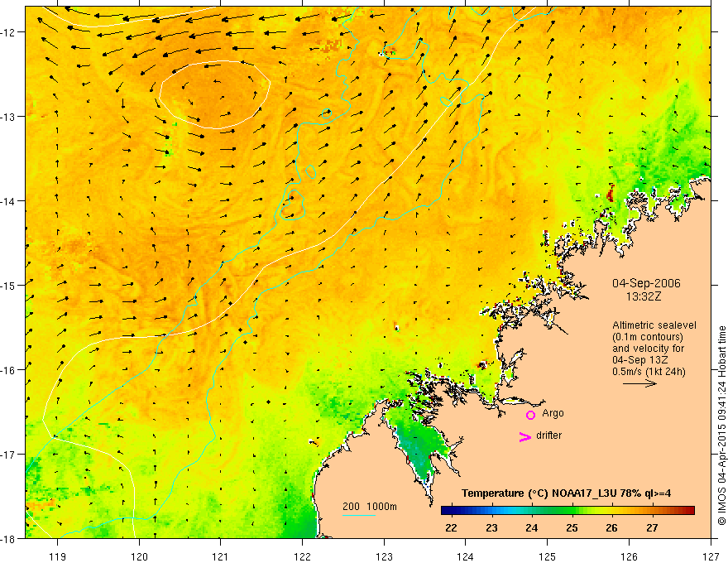Click the '04-Sep 13Z' legend text
The height and width of the screenshot is (563, 728).
[x=639, y=360]
